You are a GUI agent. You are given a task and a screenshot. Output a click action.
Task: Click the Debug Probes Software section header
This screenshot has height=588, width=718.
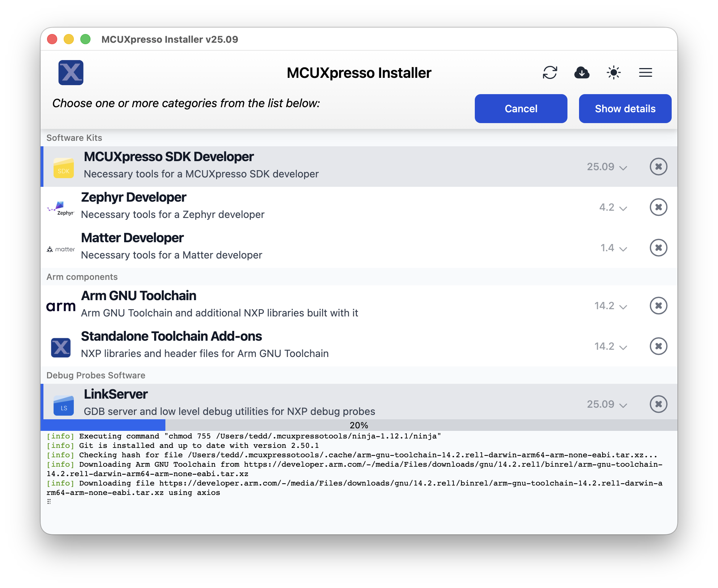(96, 375)
